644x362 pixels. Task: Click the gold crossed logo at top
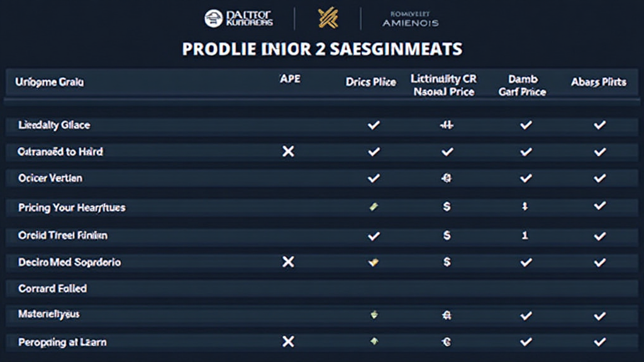tap(328, 19)
